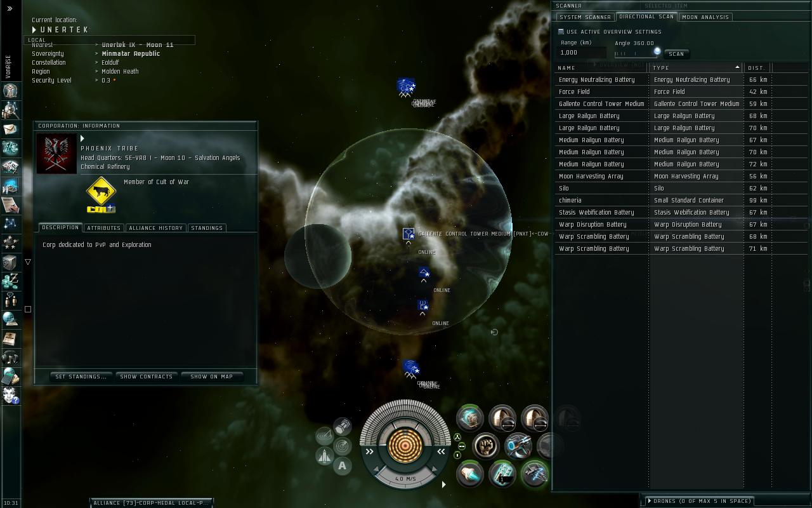
Task: Activate the blue-ringed gun module in the middle row
Action: [518, 446]
